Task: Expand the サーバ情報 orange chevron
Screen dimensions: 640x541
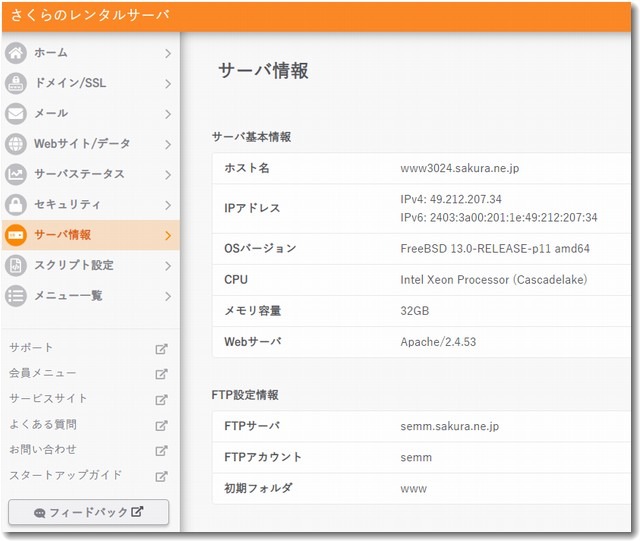Action: (x=168, y=236)
